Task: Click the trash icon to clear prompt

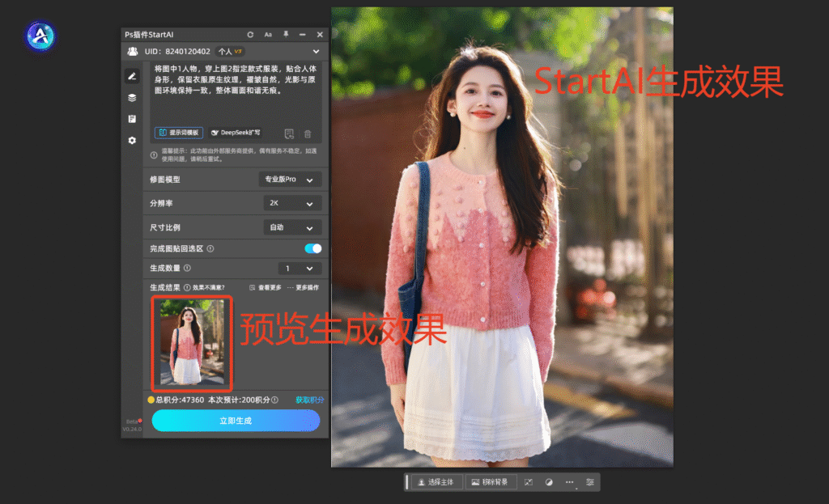Action: tap(308, 133)
